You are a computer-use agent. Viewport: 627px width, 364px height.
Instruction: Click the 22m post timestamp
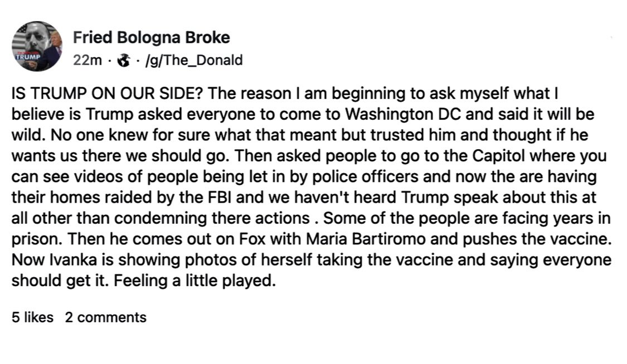coord(87,60)
